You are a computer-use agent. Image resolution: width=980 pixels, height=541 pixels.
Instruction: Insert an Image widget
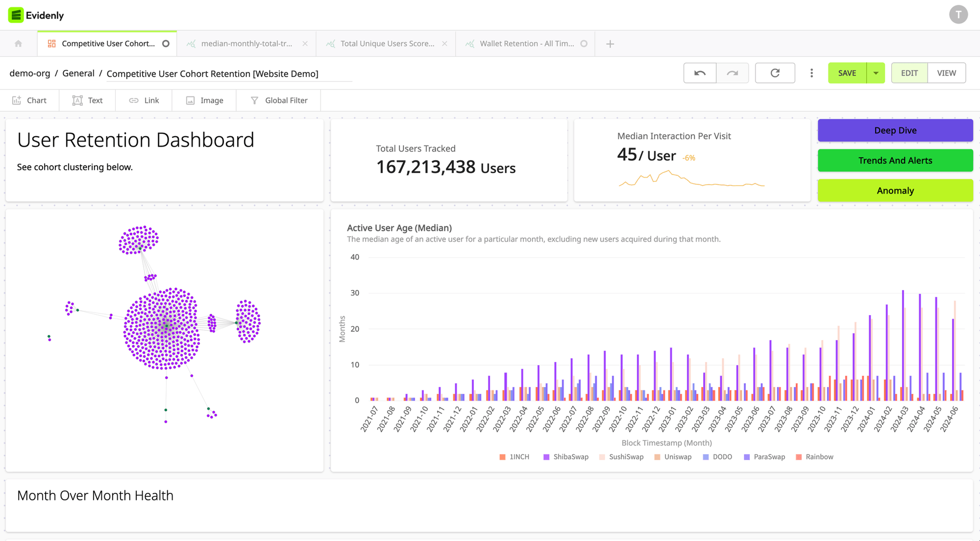pos(204,100)
